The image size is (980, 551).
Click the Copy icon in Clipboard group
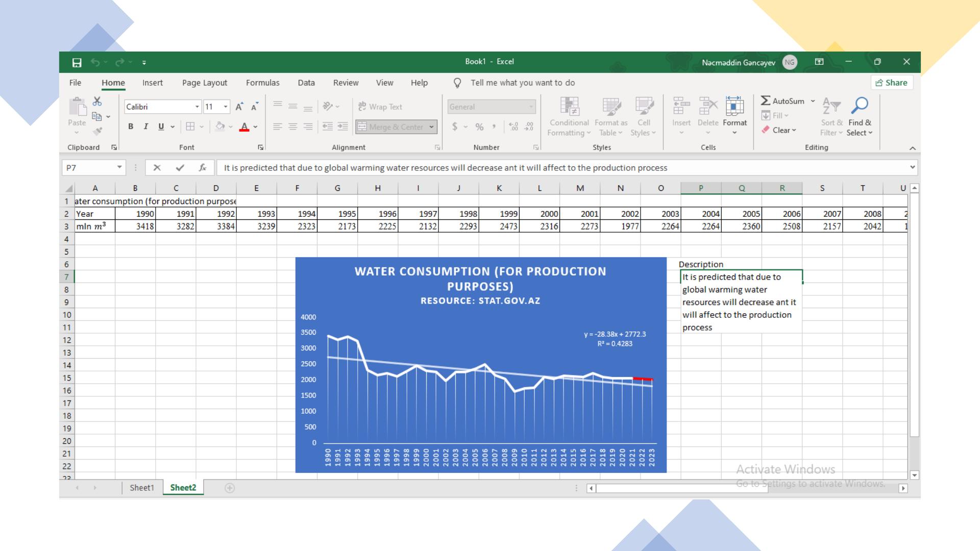96,116
